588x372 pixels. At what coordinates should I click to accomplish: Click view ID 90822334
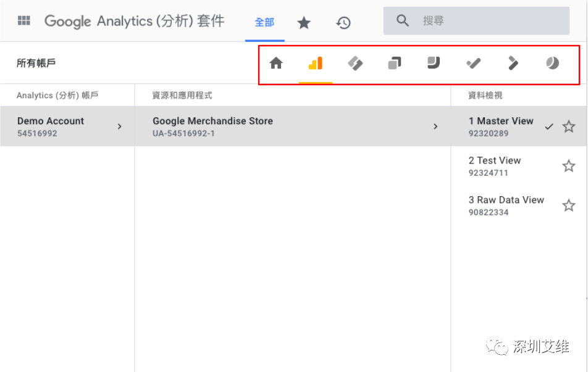488,212
